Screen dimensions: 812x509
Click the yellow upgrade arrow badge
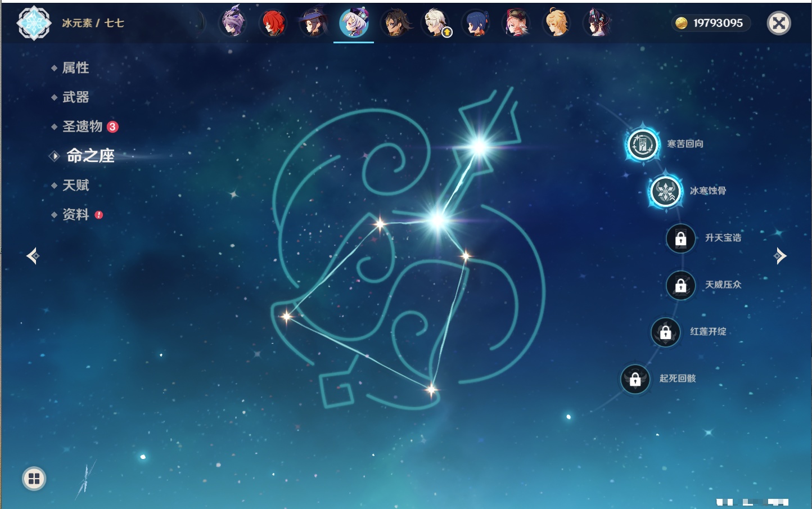click(447, 33)
